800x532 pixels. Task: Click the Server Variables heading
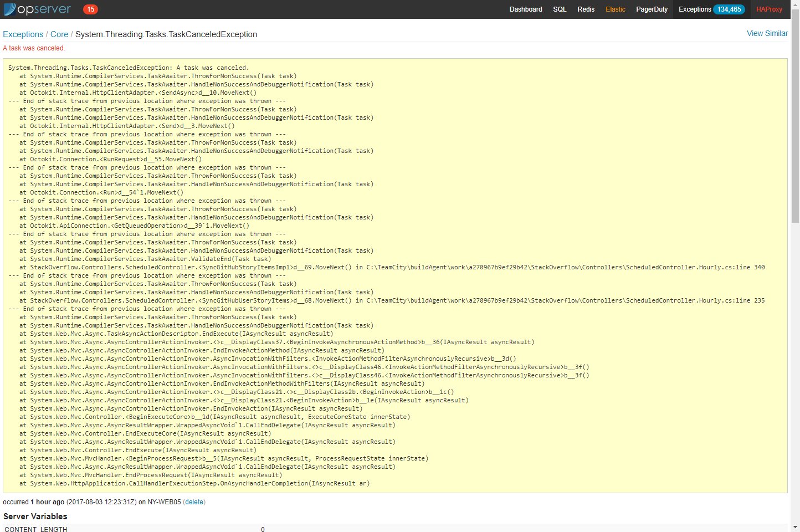[35, 516]
